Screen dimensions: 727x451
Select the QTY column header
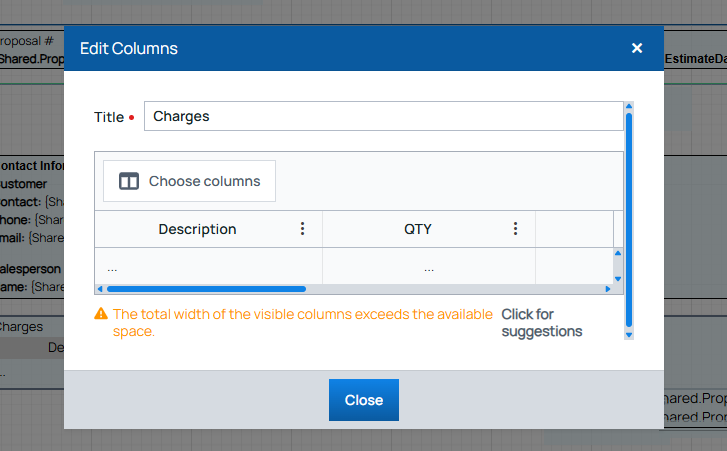point(418,229)
